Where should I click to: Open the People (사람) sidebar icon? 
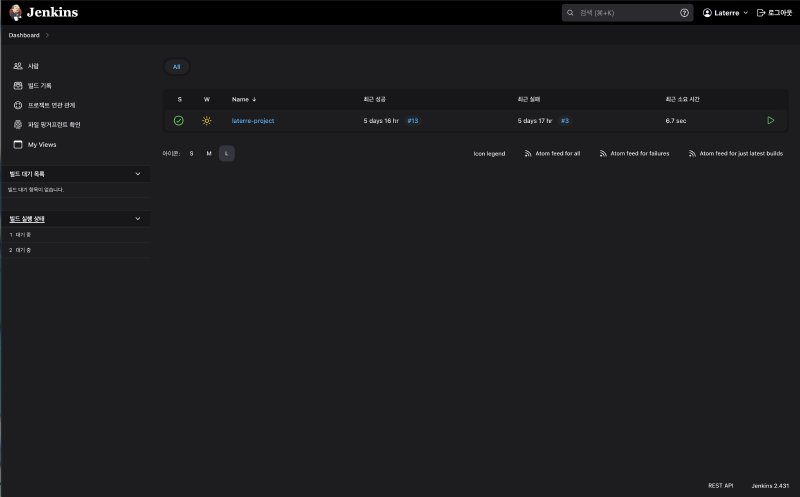click(x=18, y=66)
